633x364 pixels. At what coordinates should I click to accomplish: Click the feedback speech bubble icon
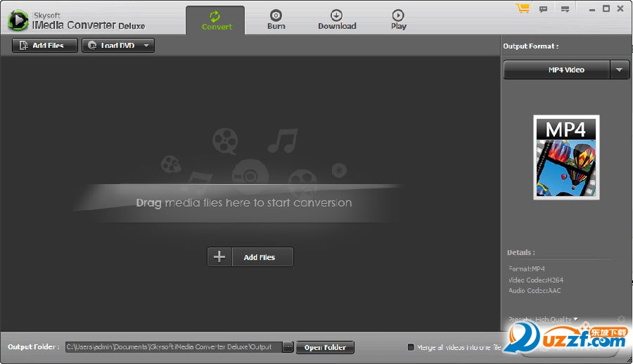544,9
